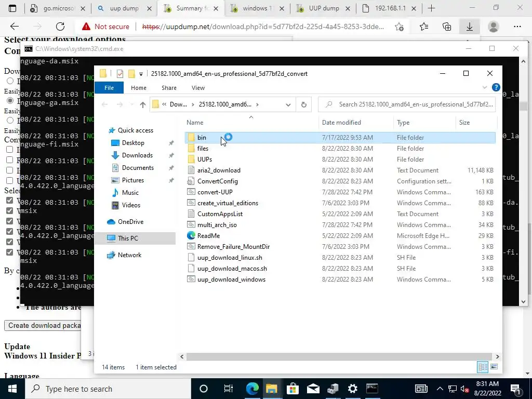
Task: Click the Not secure site warning
Action: coord(105,26)
